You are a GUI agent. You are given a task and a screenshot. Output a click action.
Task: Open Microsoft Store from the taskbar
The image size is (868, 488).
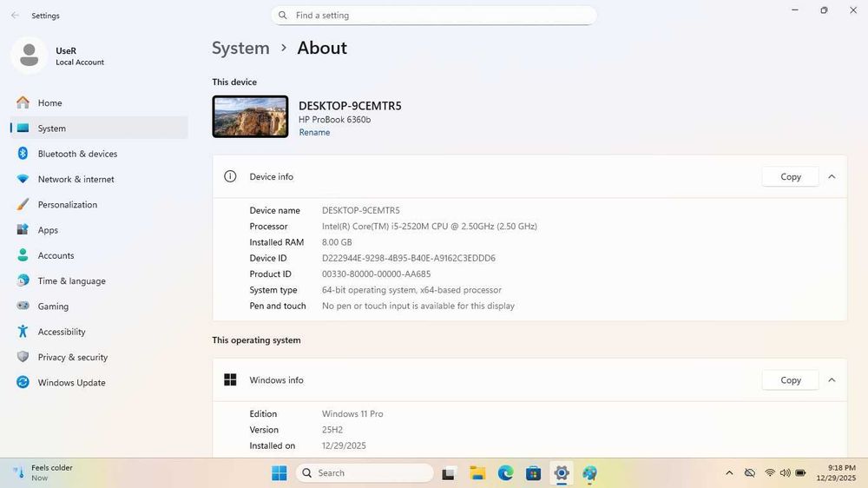[534, 473]
